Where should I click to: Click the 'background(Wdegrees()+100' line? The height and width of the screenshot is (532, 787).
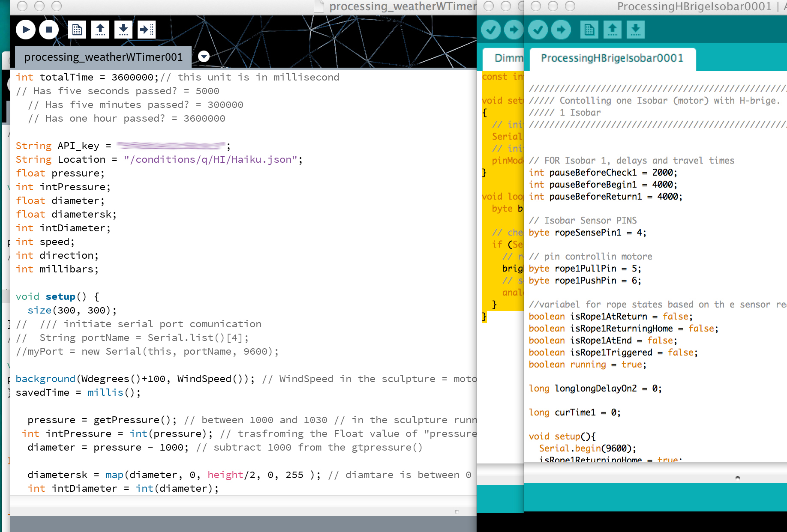pos(246,379)
